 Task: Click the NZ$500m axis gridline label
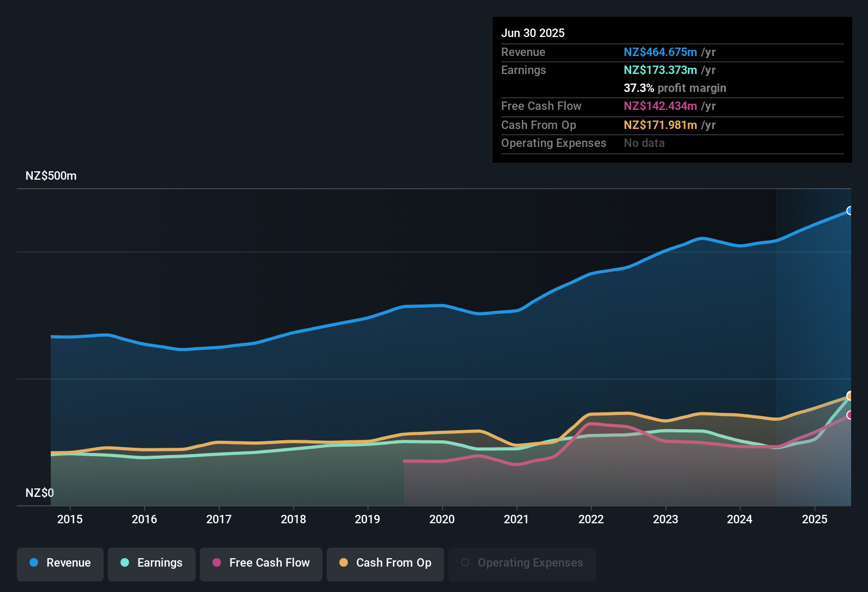pyautogui.click(x=51, y=175)
